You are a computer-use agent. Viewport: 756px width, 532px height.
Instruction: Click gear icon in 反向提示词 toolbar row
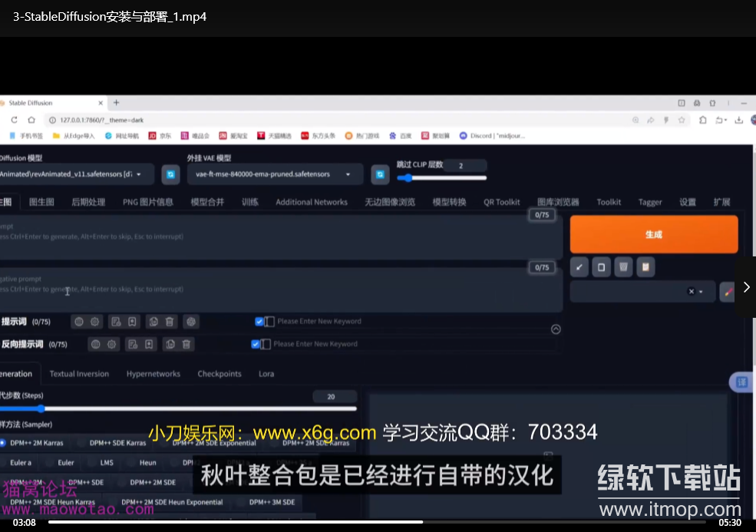(112, 345)
